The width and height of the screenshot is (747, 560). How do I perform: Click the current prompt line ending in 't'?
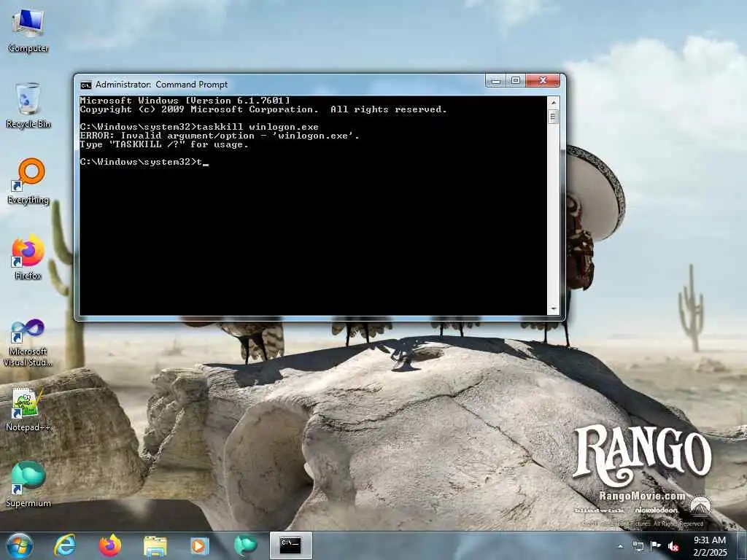click(144, 162)
